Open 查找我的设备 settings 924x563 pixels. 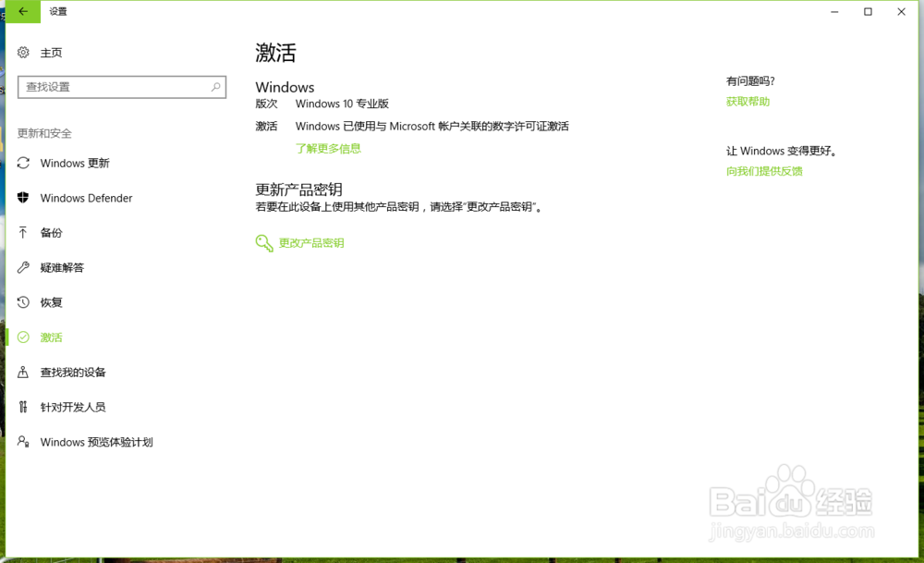[x=74, y=372]
